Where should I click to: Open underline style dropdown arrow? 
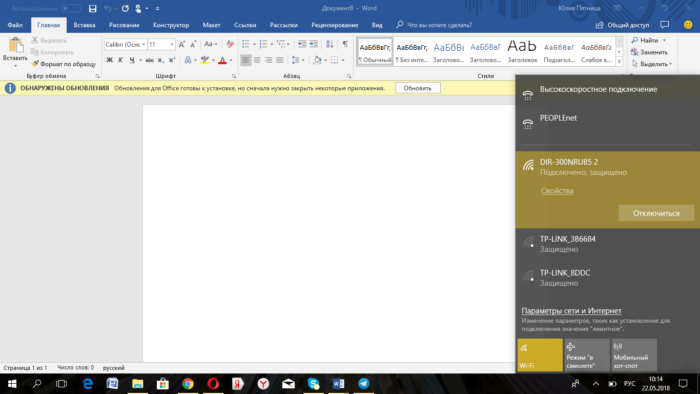click(x=140, y=60)
